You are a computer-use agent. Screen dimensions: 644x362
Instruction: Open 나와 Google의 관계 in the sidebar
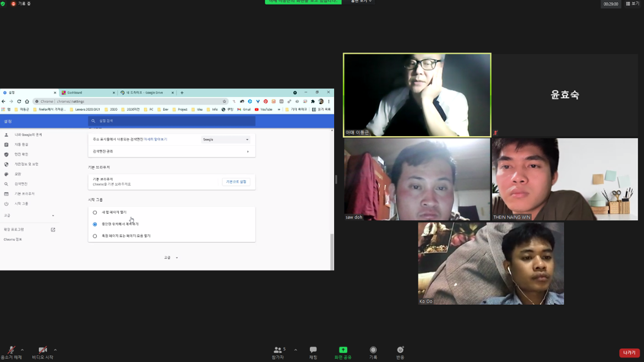click(x=28, y=135)
